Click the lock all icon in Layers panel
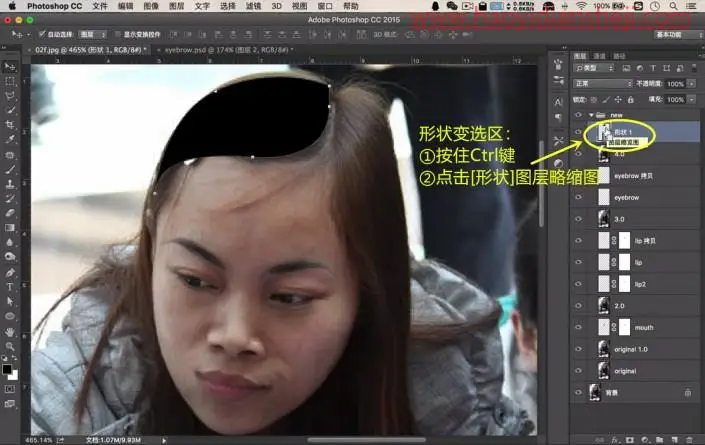705x445 pixels. pos(631,99)
